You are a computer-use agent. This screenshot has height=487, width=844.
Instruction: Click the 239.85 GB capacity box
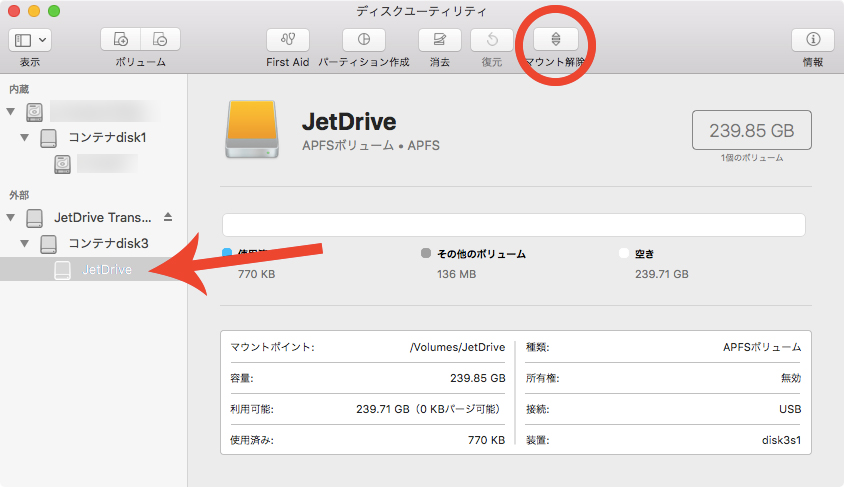pyautogui.click(x=751, y=130)
